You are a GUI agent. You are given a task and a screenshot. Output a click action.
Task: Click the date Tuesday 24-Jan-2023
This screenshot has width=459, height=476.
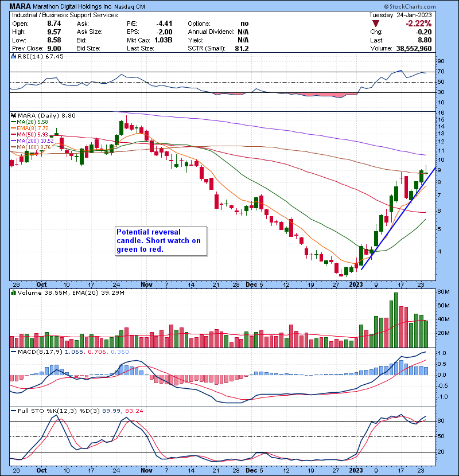tap(400, 15)
